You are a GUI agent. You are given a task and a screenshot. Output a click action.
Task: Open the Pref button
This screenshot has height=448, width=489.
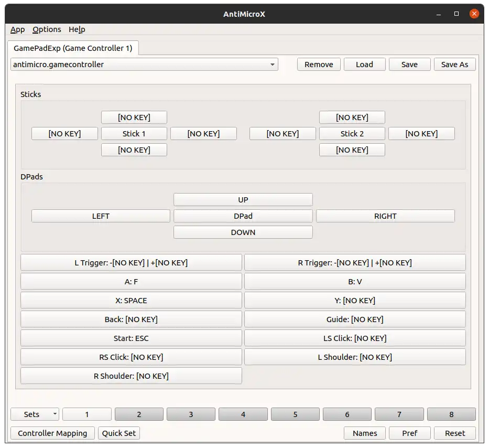tap(409, 433)
